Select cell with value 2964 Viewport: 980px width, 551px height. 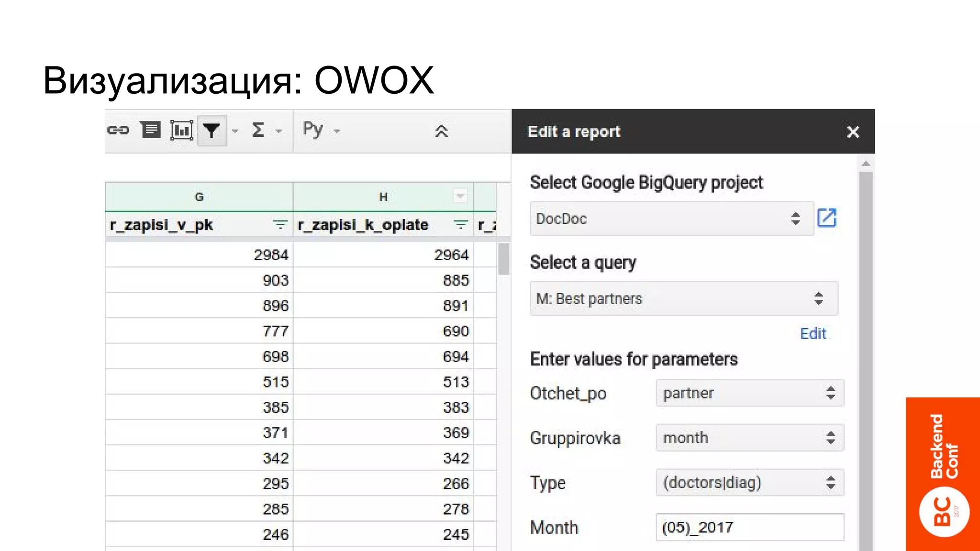(383, 254)
